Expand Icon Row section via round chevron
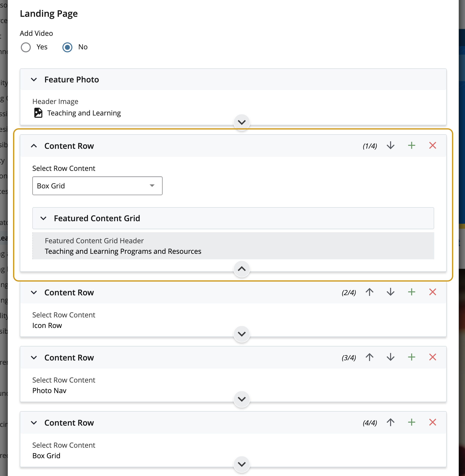The width and height of the screenshot is (465, 476). 242,334
